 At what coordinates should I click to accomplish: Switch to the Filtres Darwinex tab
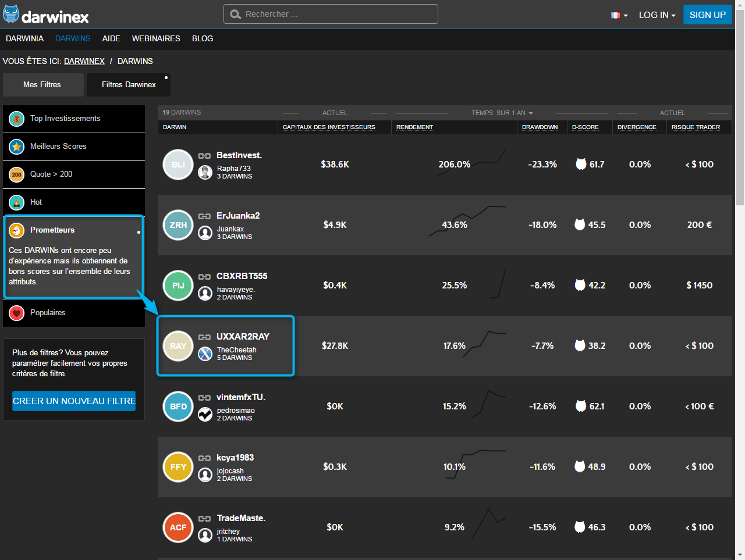click(x=129, y=85)
